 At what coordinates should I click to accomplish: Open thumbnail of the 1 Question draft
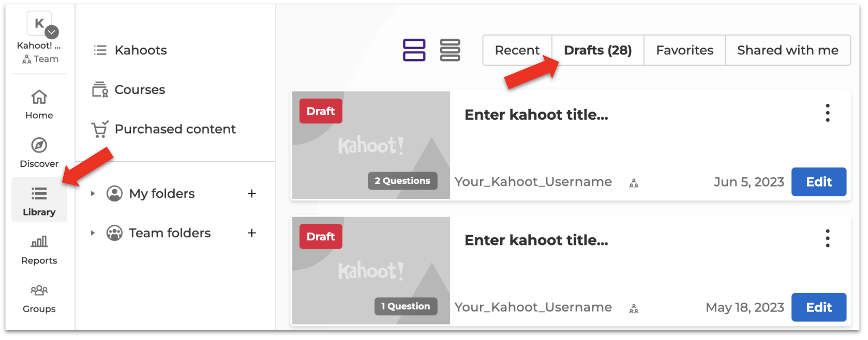pos(371,271)
